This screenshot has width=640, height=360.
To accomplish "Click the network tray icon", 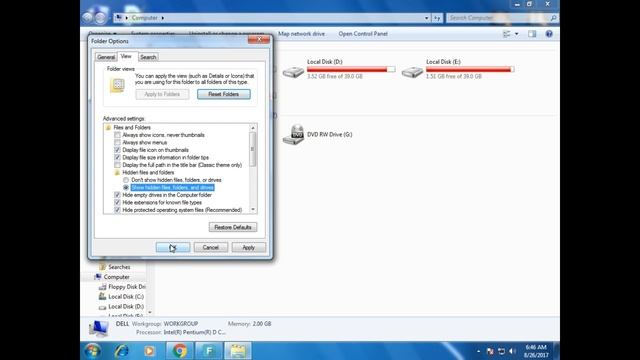I will point(501,351).
